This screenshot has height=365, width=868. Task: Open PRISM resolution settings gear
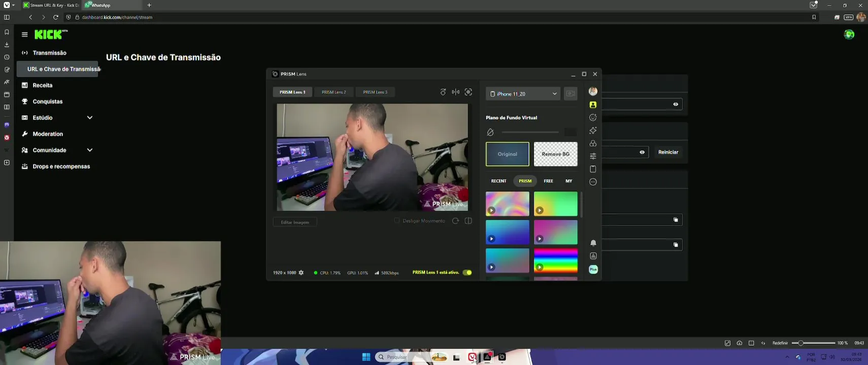tap(301, 273)
